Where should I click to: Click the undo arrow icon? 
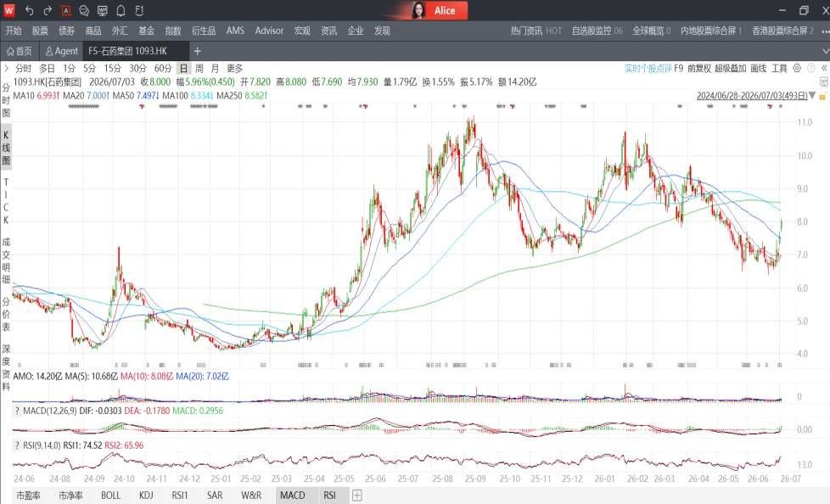click(29, 10)
